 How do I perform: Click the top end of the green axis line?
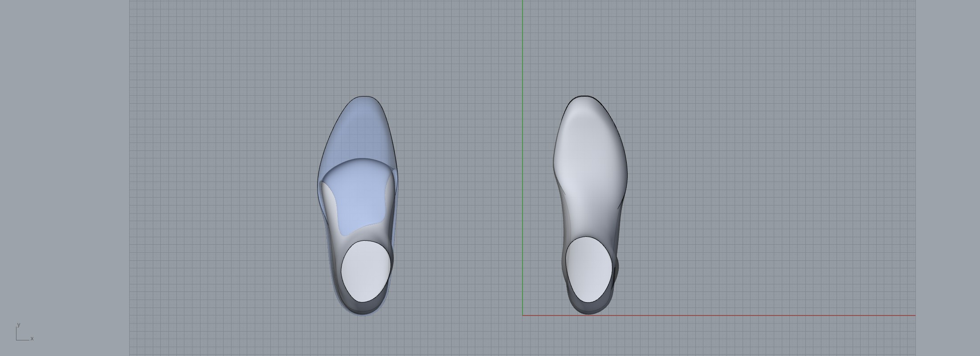[523, 2]
